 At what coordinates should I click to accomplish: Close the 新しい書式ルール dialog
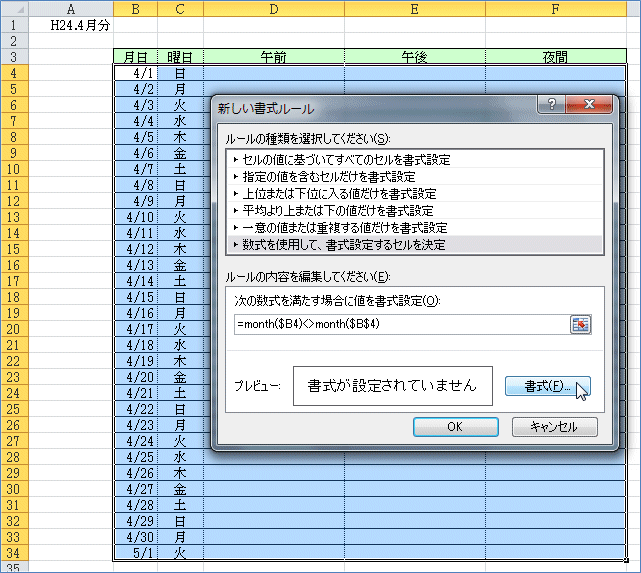589,104
